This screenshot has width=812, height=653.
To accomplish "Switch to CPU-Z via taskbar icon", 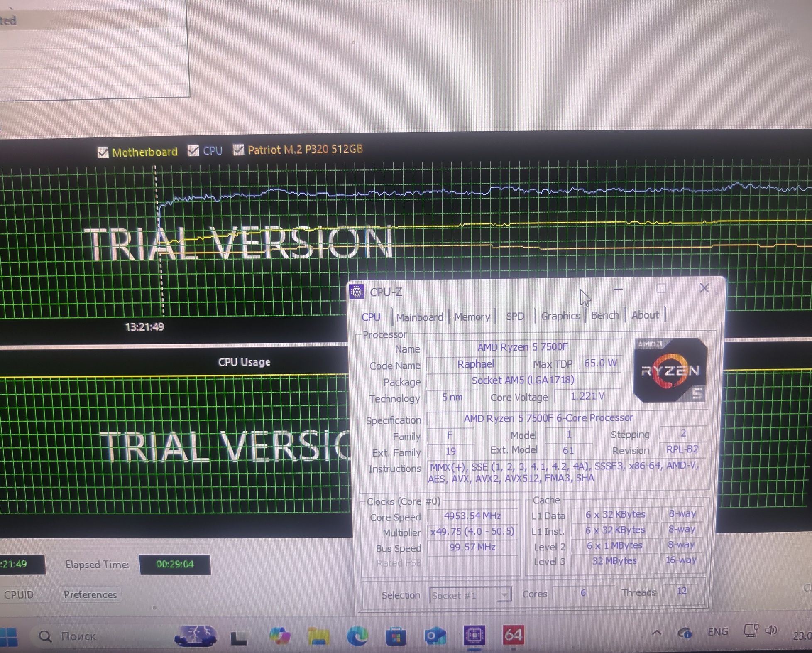I will click(x=474, y=635).
